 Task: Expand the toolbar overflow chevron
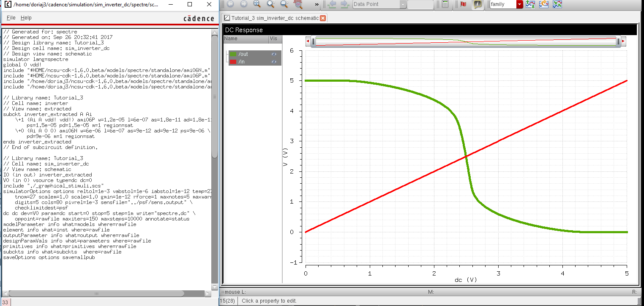[x=317, y=5]
